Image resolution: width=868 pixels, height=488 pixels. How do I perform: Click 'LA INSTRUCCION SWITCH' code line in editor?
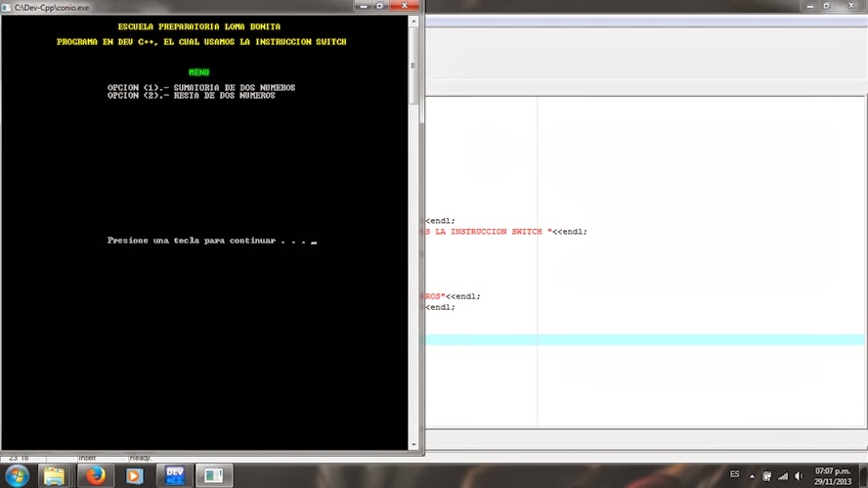(x=506, y=232)
